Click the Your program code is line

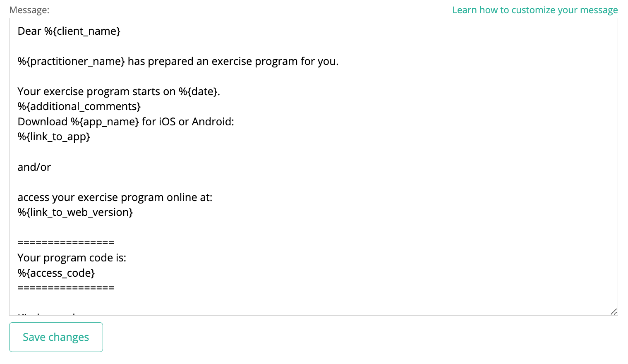point(72,258)
